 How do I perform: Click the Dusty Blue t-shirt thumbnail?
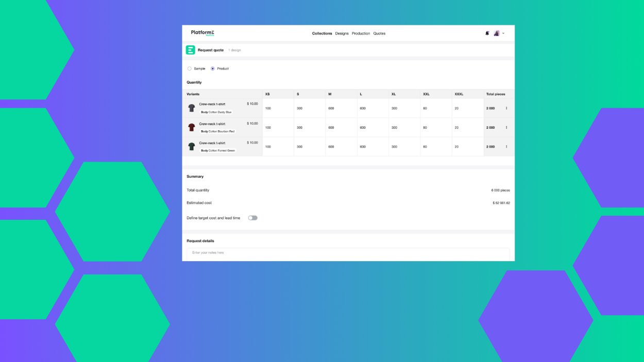pos(192,108)
